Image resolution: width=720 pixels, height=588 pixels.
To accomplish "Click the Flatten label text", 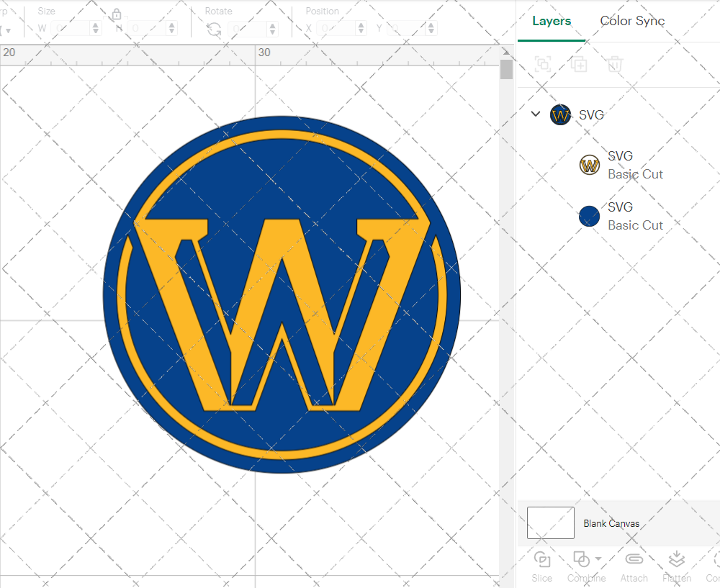I will (676, 579).
